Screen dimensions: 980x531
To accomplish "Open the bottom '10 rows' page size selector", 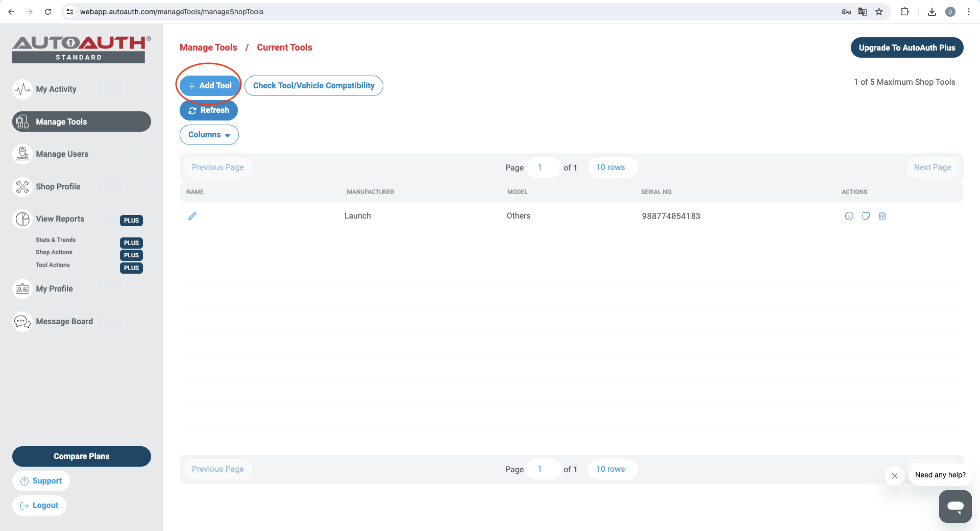I will pos(612,469).
